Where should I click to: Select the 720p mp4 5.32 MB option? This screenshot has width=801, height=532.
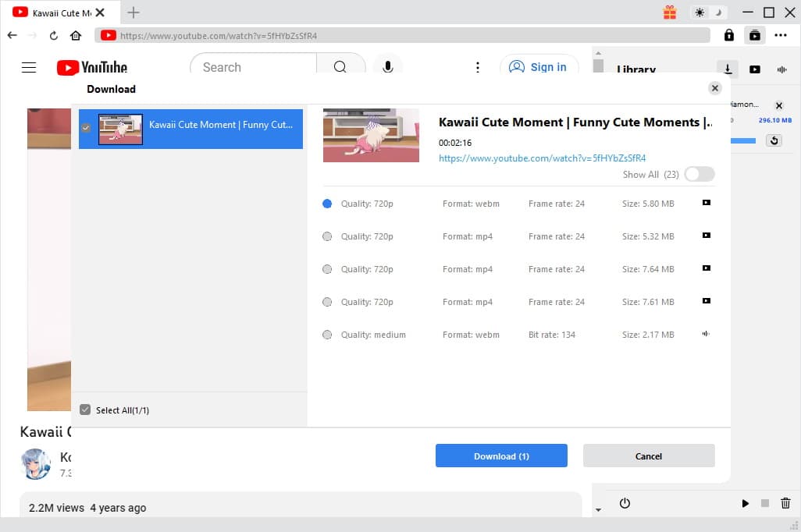click(x=327, y=236)
